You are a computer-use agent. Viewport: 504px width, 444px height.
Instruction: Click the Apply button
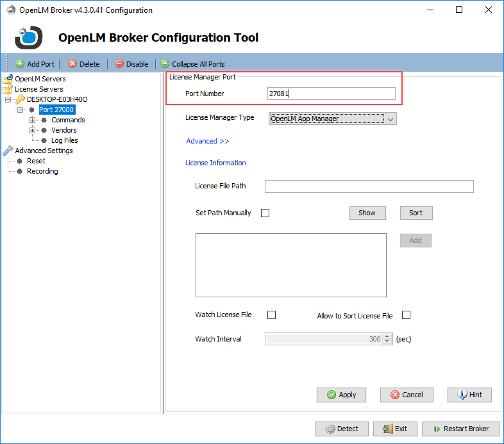pos(341,395)
